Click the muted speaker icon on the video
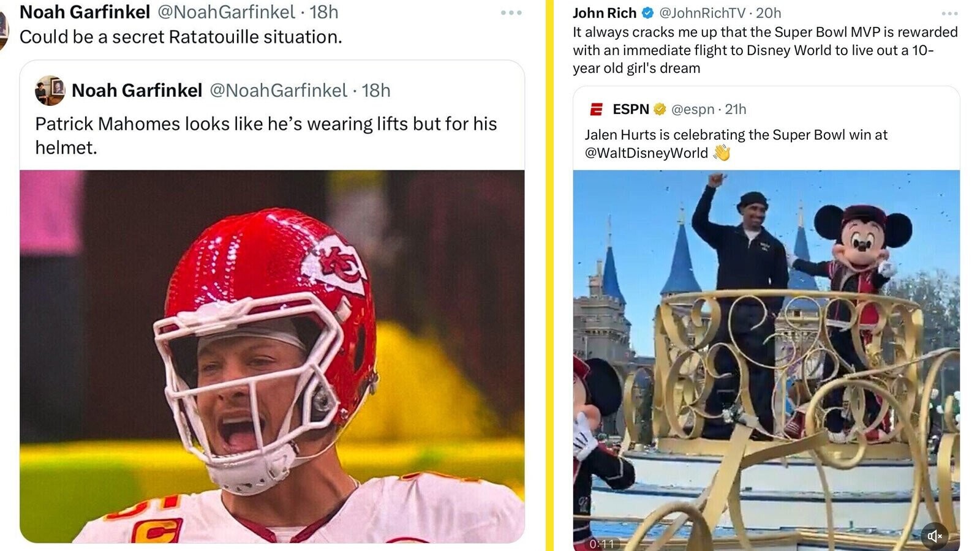 [x=933, y=534]
